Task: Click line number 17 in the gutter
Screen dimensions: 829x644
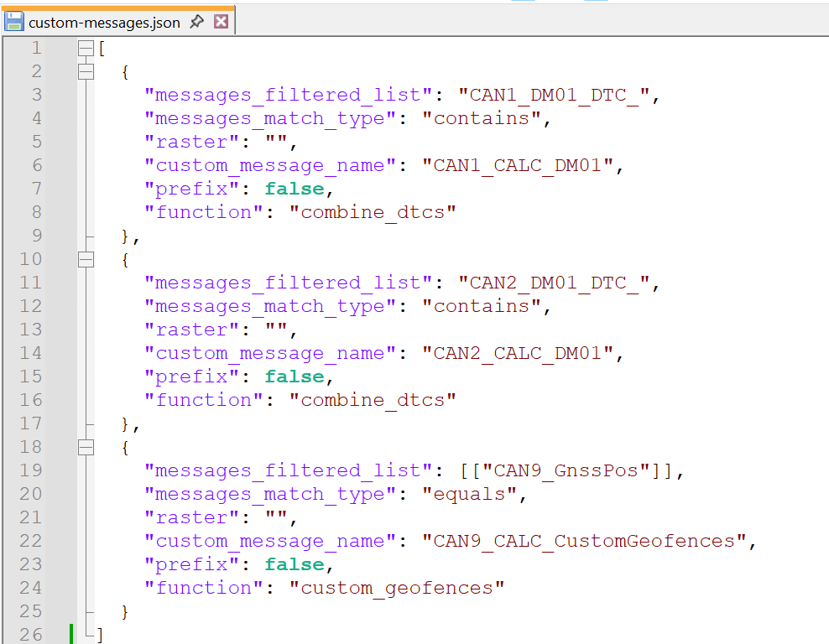Action: click(x=31, y=423)
